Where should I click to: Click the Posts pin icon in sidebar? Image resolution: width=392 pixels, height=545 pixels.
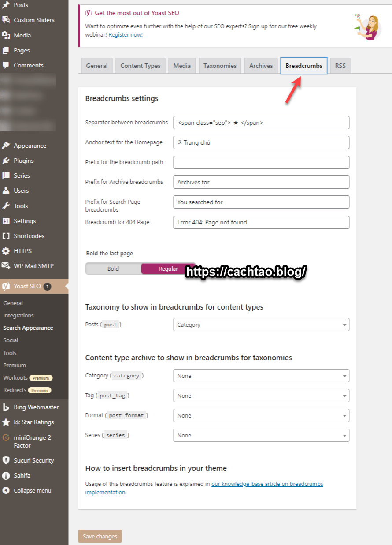click(6, 5)
